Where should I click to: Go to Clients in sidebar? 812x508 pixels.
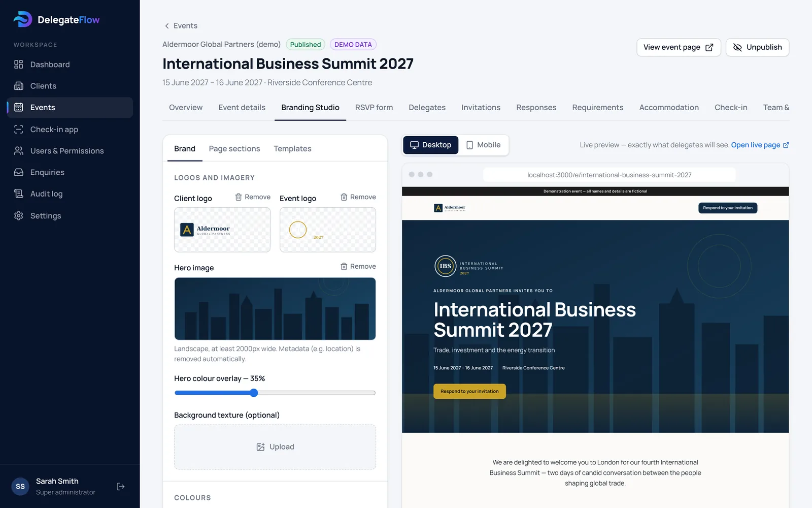70,86
